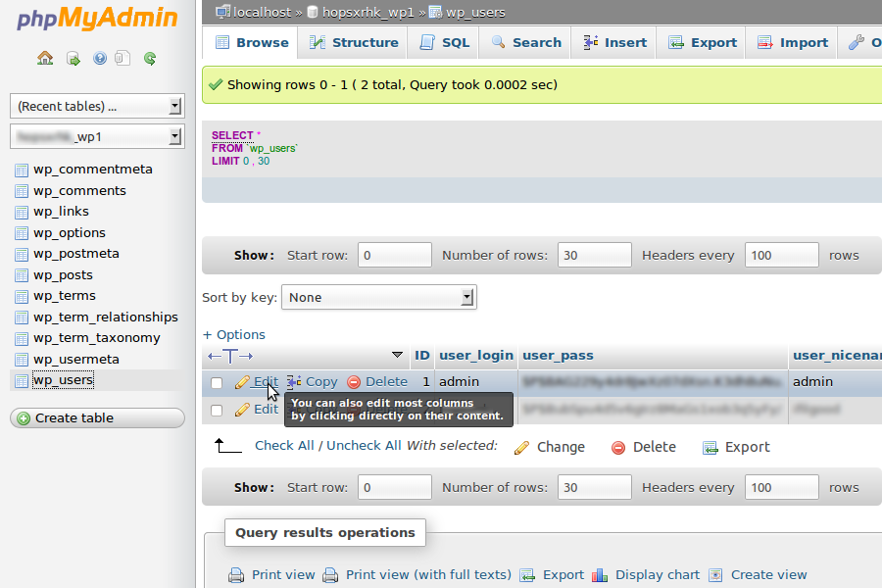Click Check All link

pos(284,446)
